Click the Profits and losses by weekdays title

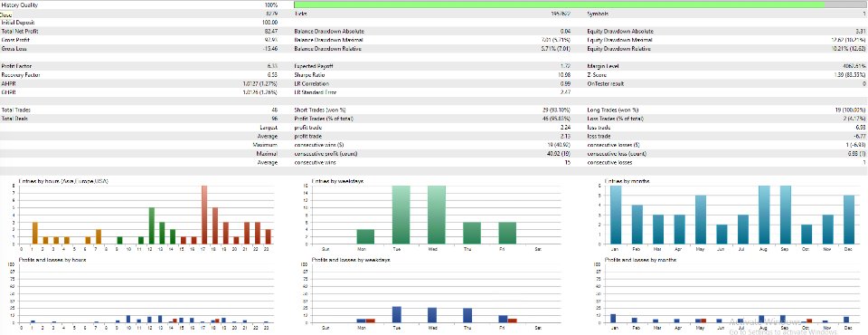point(346,260)
